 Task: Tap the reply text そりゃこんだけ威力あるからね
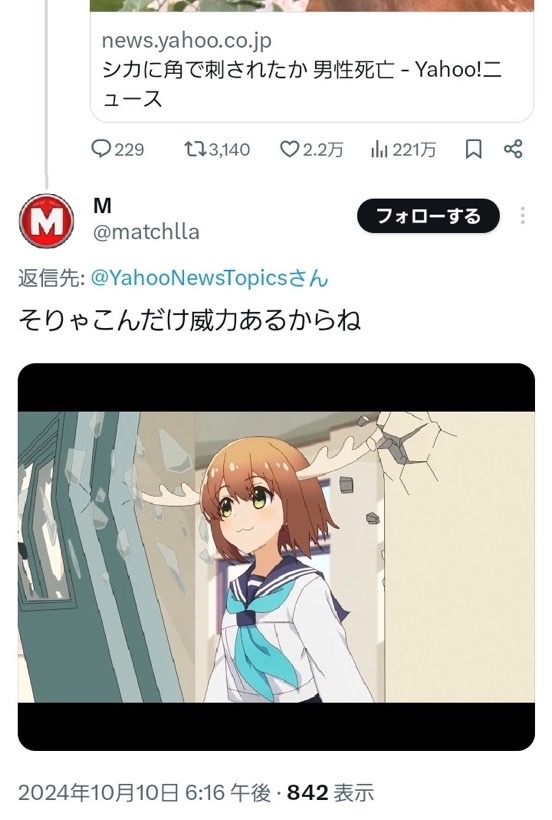coord(190,321)
